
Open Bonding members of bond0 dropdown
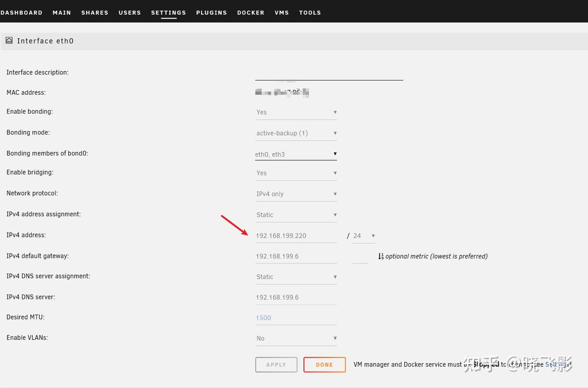click(x=296, y=154)
